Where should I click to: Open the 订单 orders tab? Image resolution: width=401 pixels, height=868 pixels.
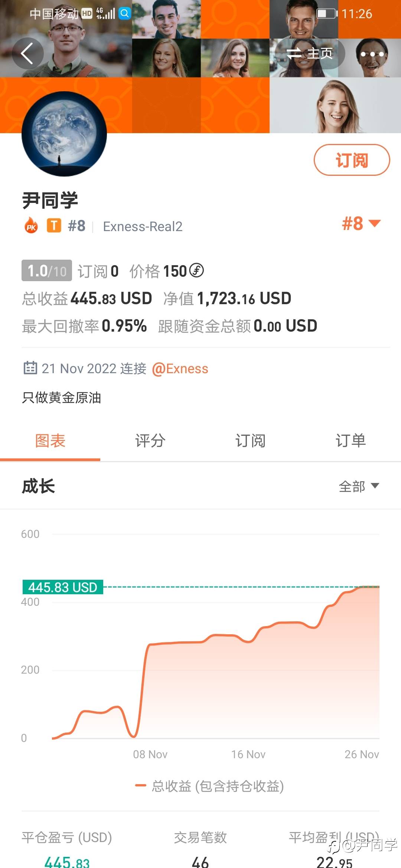[351, 441]
